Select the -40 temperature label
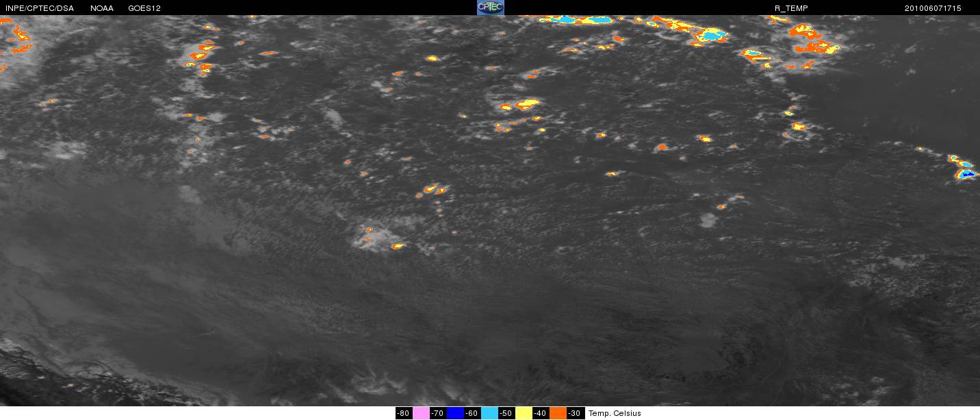980x420 pixels. [541, 413]
